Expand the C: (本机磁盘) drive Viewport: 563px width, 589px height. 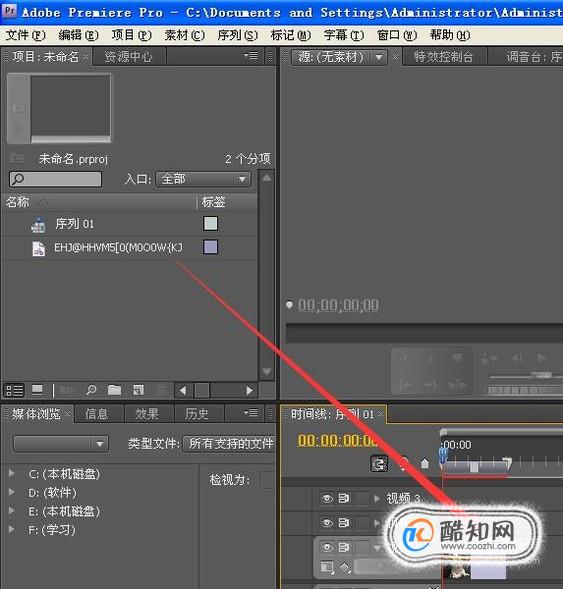[x=12, y=473]
